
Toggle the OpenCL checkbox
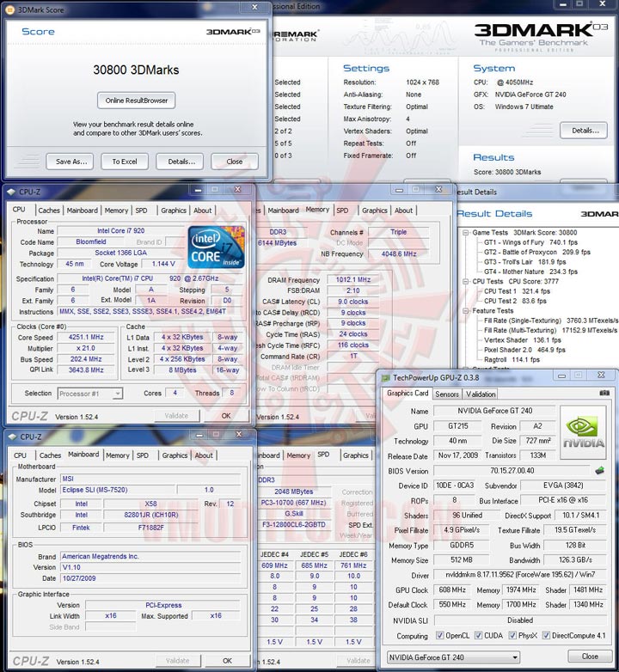tap(439, 635)
